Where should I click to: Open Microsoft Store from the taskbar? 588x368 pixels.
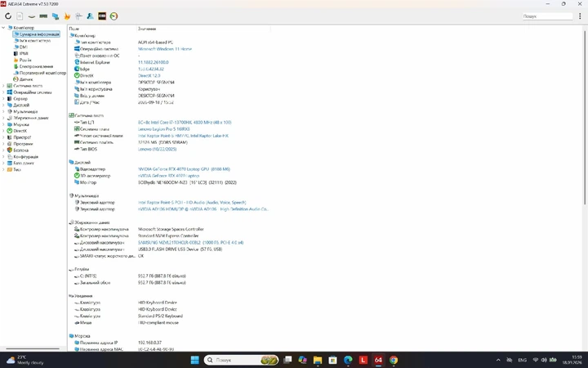(x=332, y=360)
